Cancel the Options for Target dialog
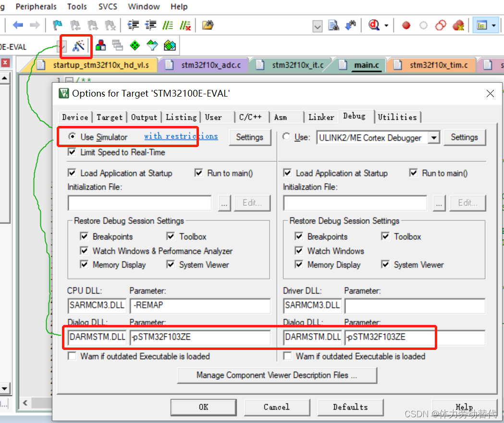The width and height of the screenshot is (504, 423). [x=277, y=407]
